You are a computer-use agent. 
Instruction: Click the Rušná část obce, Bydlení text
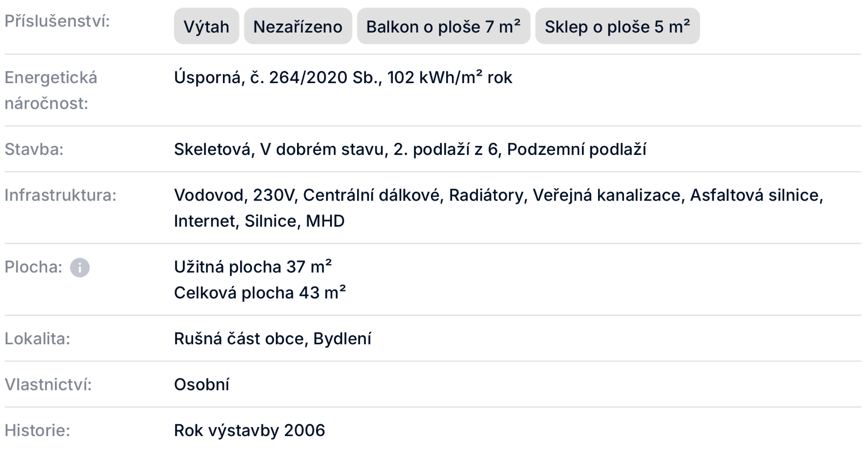coord(272,338)
